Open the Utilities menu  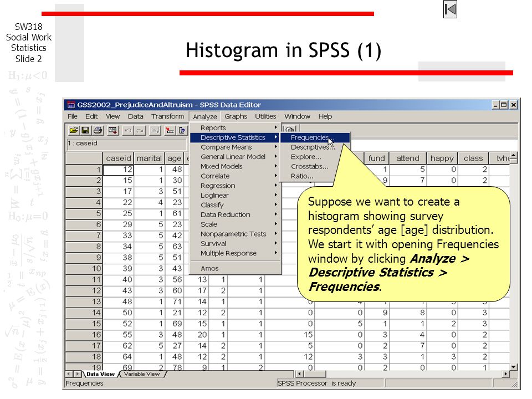[265, 116]
